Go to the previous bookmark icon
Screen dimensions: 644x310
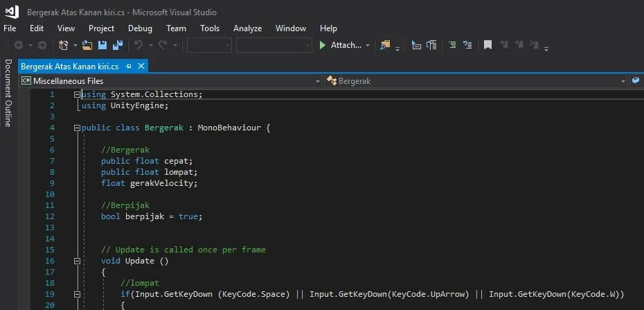tap(503, 45)
